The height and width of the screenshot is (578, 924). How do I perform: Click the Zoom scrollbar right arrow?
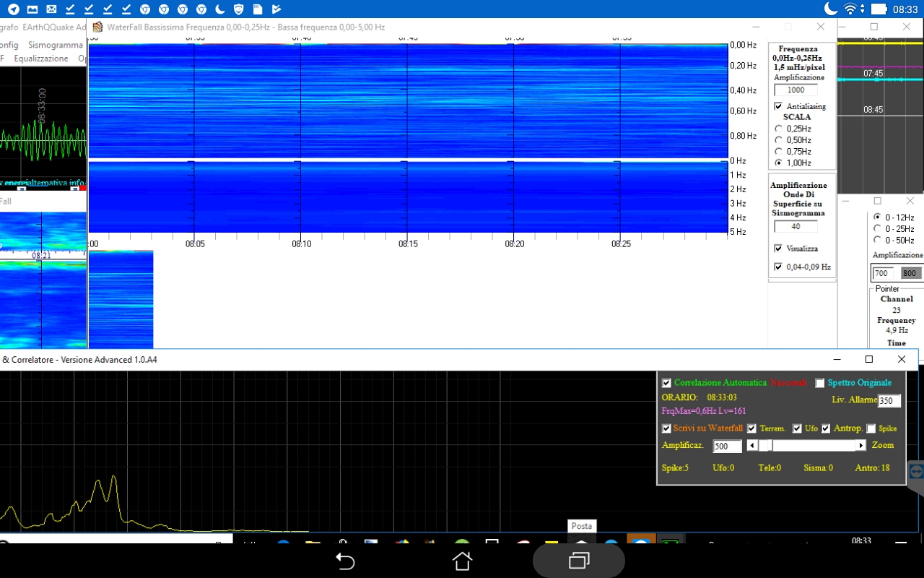pyautogui.click(x=860, y=446)
